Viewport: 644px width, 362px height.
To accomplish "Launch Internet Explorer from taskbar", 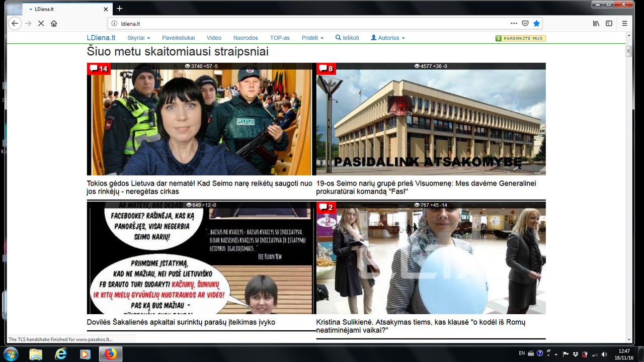I will pos(61,354).
